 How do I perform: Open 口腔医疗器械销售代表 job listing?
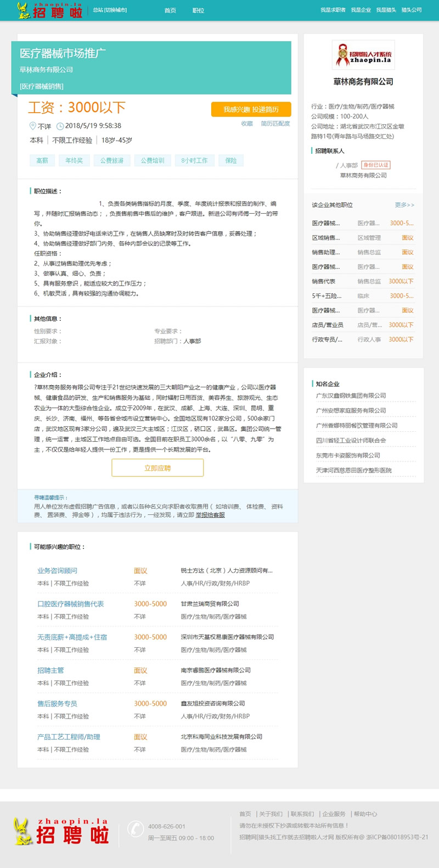click(70, 604)
